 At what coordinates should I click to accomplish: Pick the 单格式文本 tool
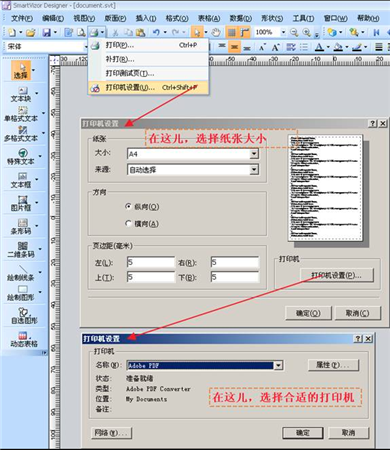[x=21, y=114]
